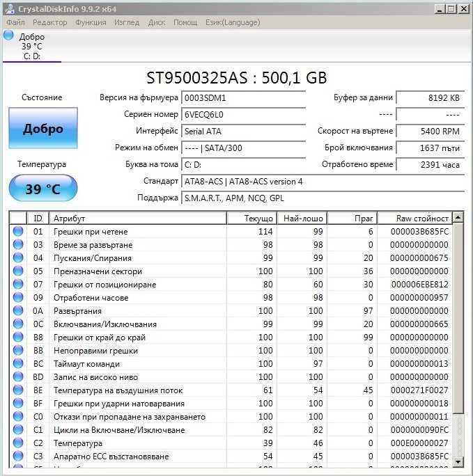Screen dimensions: 473x476
Task: Click the Добро health status button
Action: click(x=43, y=128)
